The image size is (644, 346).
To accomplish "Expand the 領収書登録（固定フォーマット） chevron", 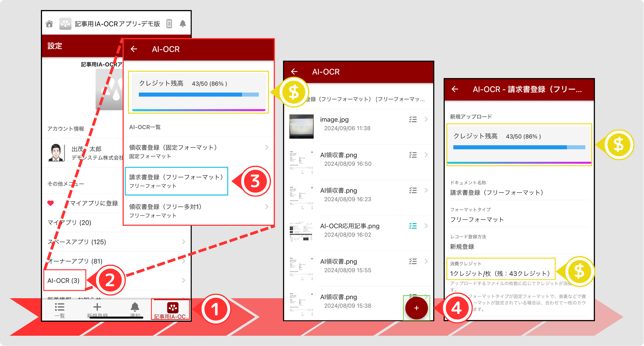I will (x=267, y=147).
